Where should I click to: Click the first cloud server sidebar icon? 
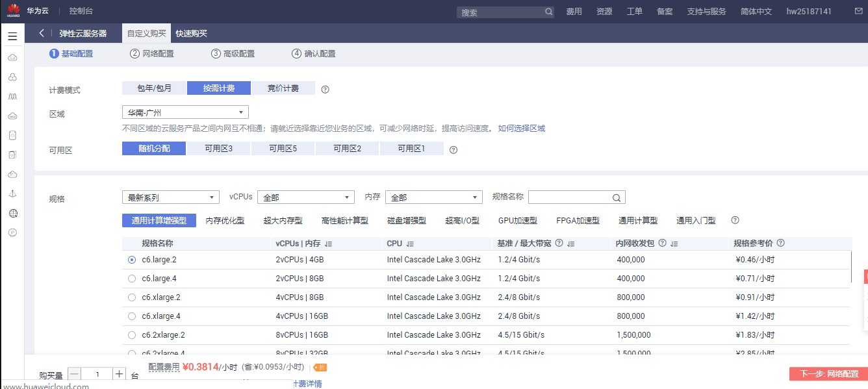pos(12,58)
